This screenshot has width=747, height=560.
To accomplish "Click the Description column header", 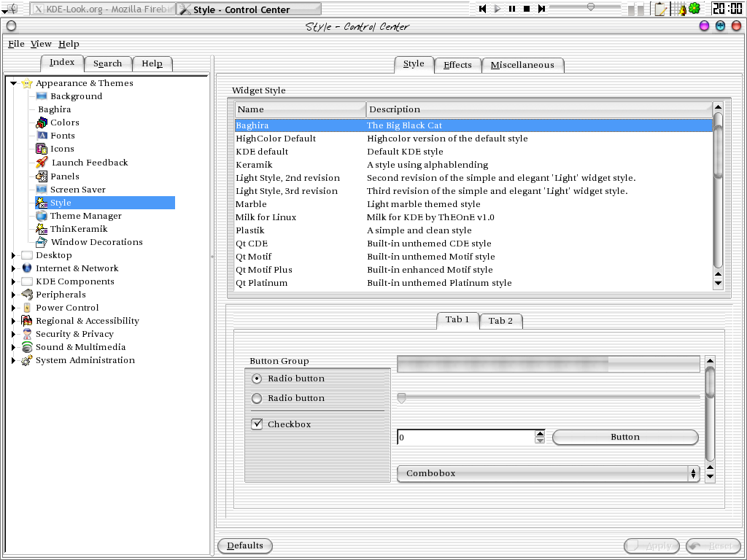I will [x=539, y=109].
